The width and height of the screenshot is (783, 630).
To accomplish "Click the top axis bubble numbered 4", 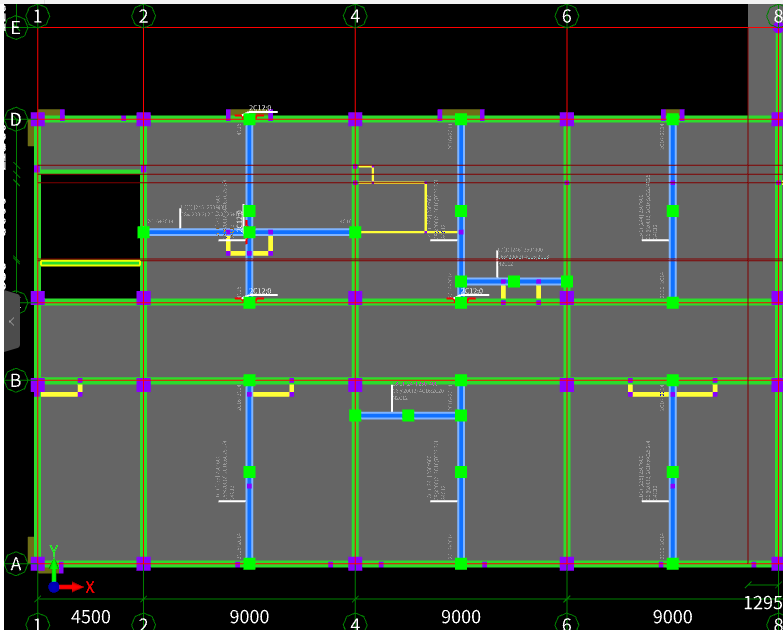I will click(x=355, y=16).
